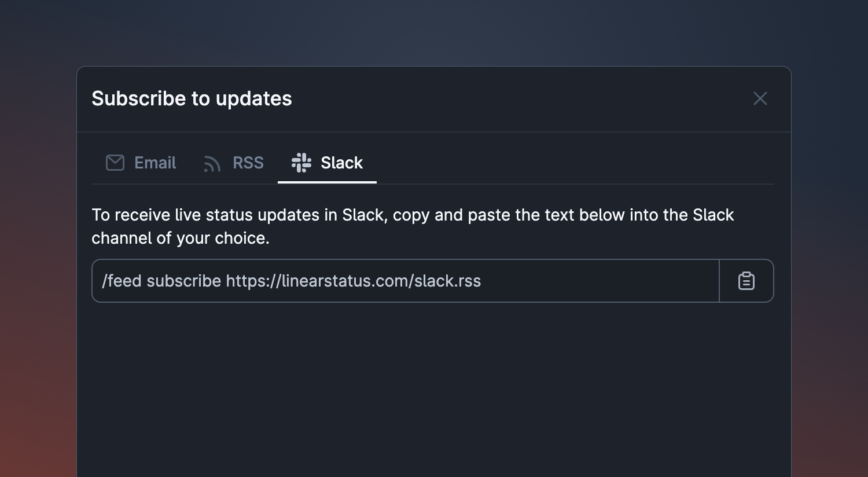
Task: Click the Slack logo icon
Action: (301, 163)
